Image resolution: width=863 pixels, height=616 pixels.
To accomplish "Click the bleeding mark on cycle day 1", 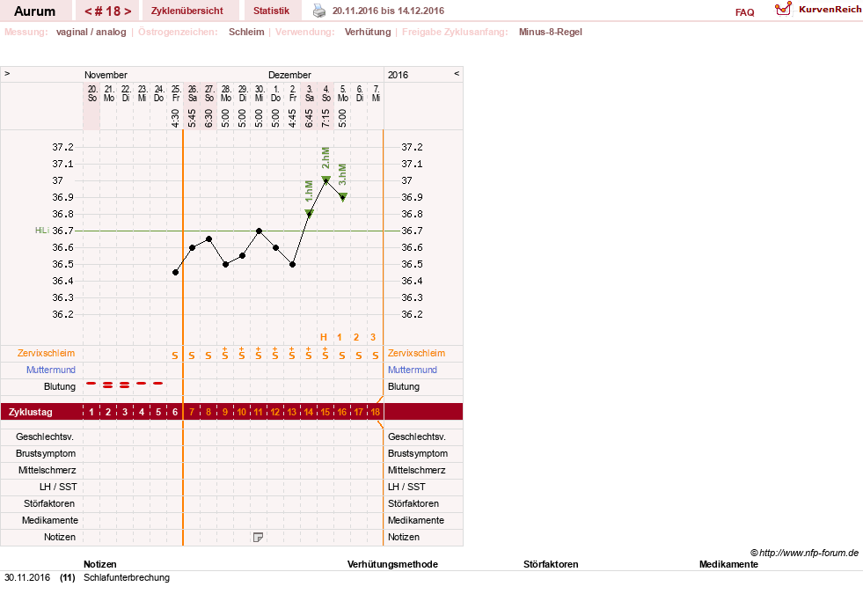I will [91, 383].
